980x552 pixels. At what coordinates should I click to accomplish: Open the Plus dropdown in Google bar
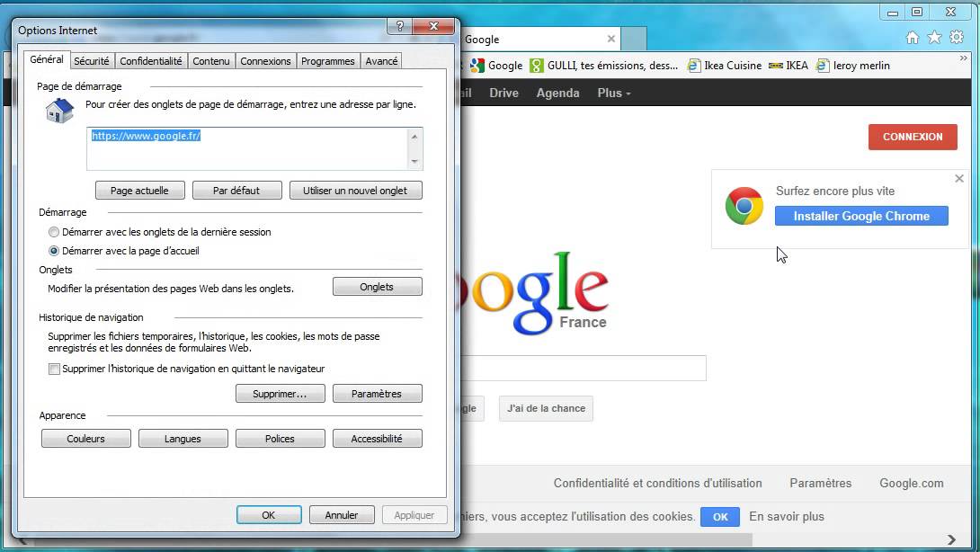[614, 93]
